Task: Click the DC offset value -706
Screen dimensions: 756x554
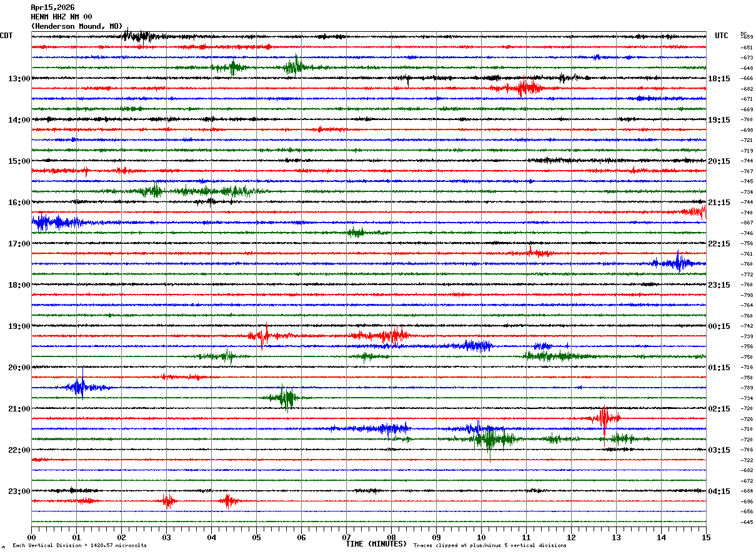Action: pos(747,450)
